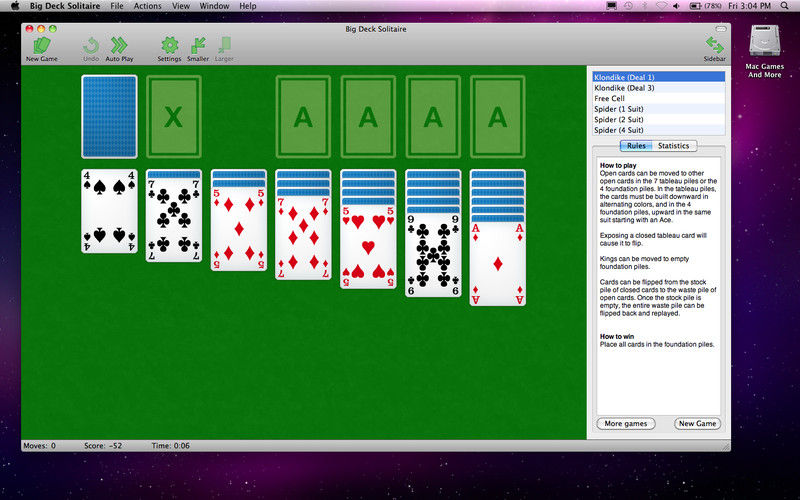Image resolution: width=800 pixels, height=500 pixels.
Task: Select Klondike (Deal 3) in game list
Action: pyautogui.click(x=659, y=88)
